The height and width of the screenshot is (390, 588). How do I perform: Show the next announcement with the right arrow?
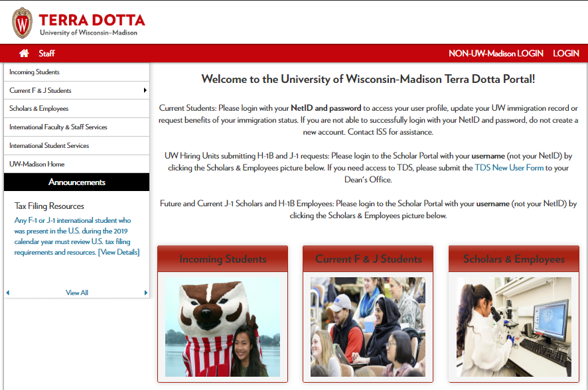145,292
